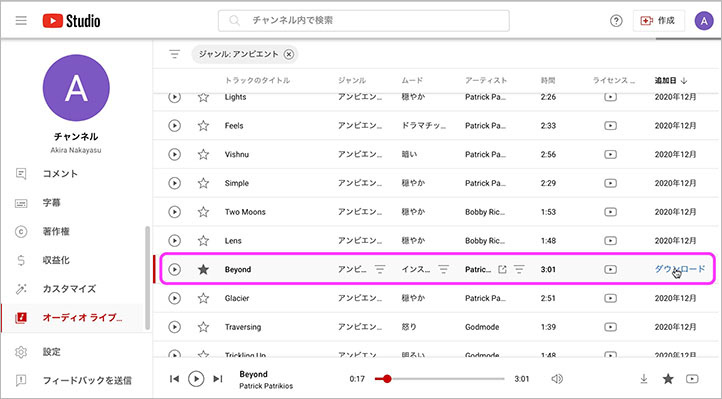Open the filter icon beside the genre chip

pos(175,54)
